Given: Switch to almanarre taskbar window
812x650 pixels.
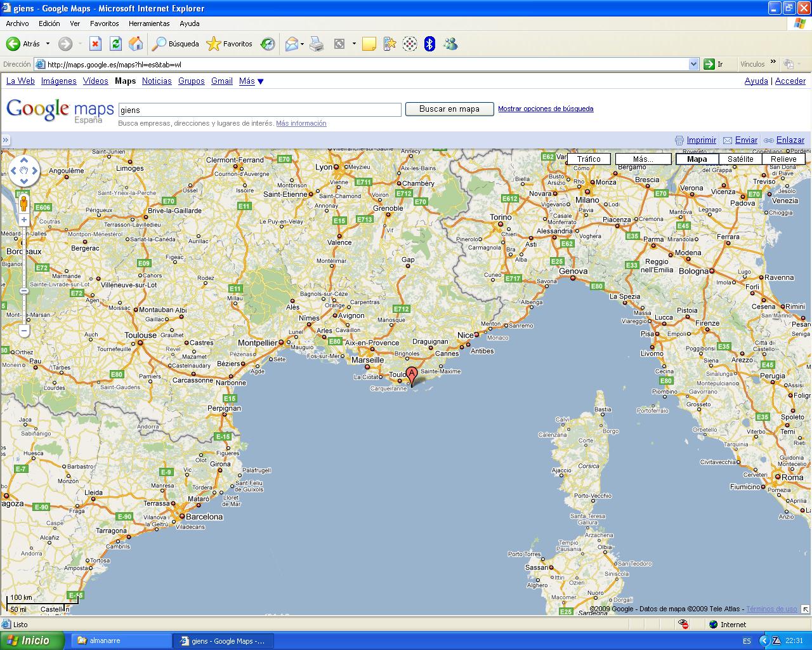Looking at the screenshot, I should pyautogui.click(x=121, y=641).
